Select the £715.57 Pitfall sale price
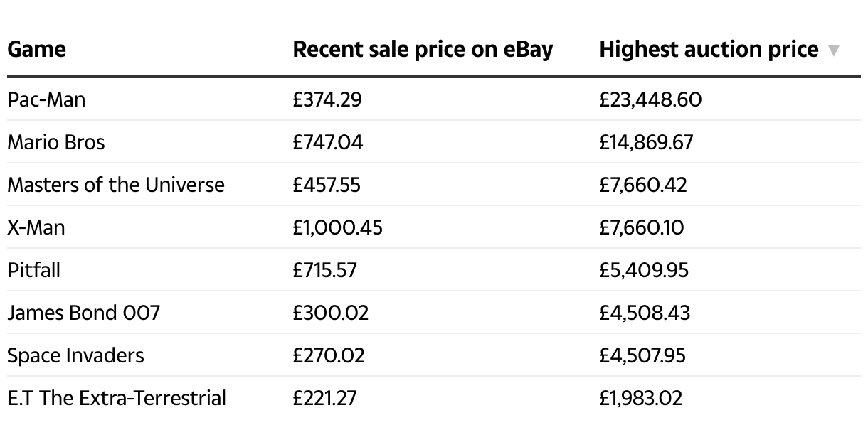The height and width of the screenshot is (425, 868). [x=324, y=270]
